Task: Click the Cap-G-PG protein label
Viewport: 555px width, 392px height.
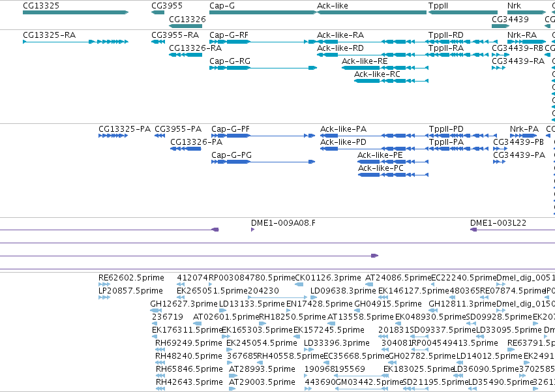Action: coord(232,155)
